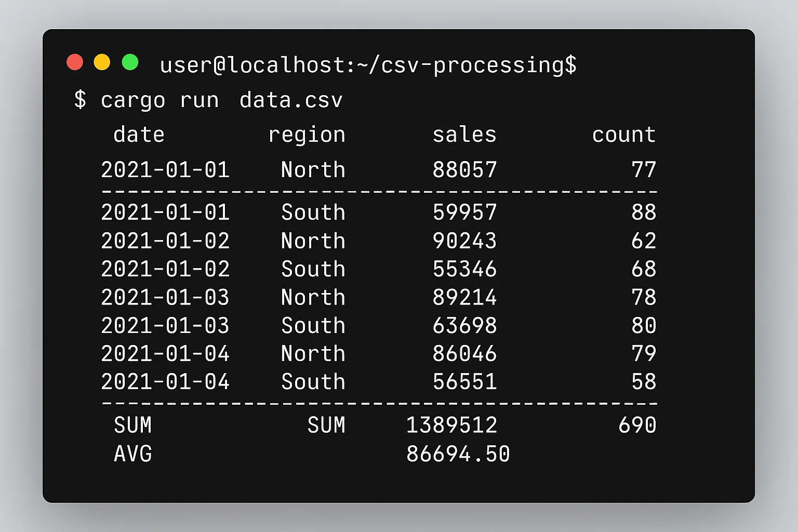Click region North in the 89214 row
The height and width of the screenshot is (532, 798).
313,298
